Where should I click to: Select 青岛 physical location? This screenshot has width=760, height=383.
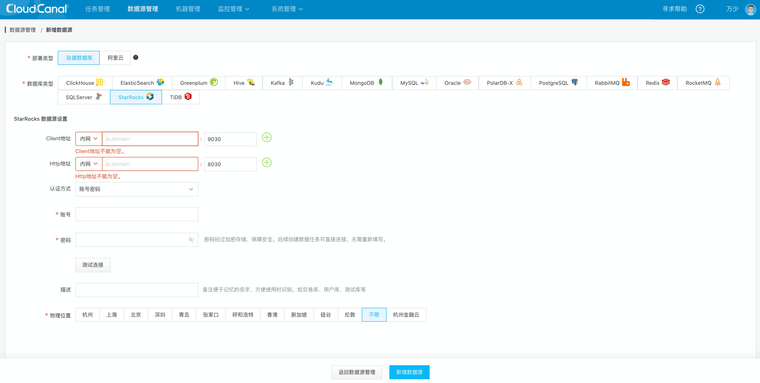(x=185, y=315)
